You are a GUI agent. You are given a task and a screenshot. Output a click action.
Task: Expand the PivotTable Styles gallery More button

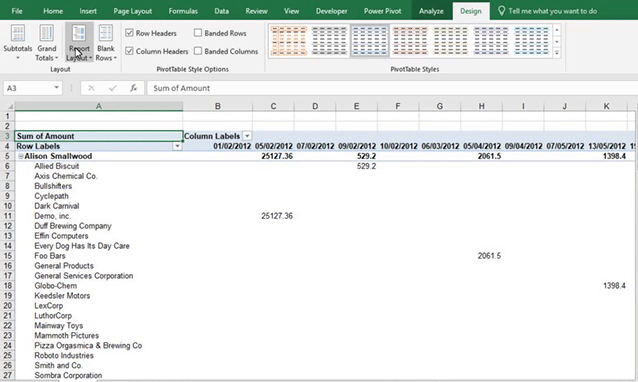tap(557, 53)
